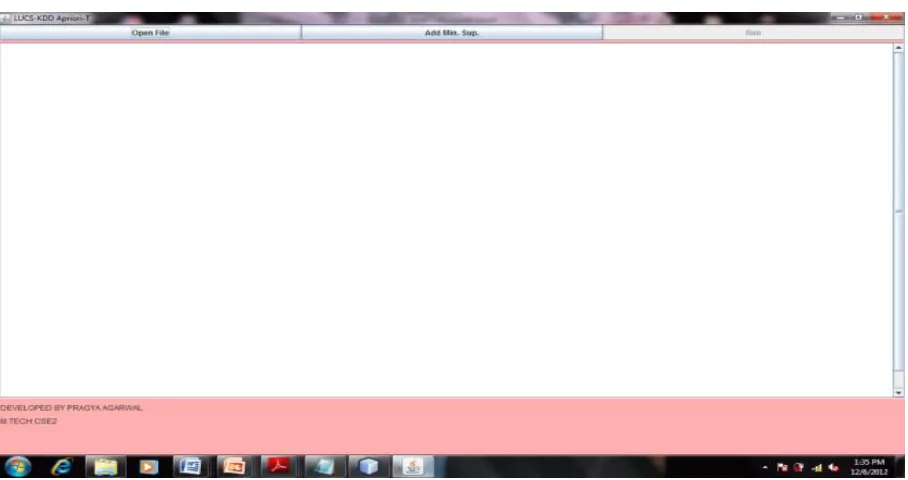Click the Action Center flag icon
908x480 pixels.
[x=782, y=467]
